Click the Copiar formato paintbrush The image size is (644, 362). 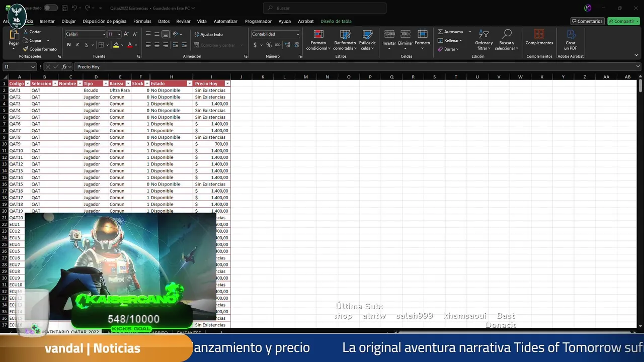coord(26,49)
